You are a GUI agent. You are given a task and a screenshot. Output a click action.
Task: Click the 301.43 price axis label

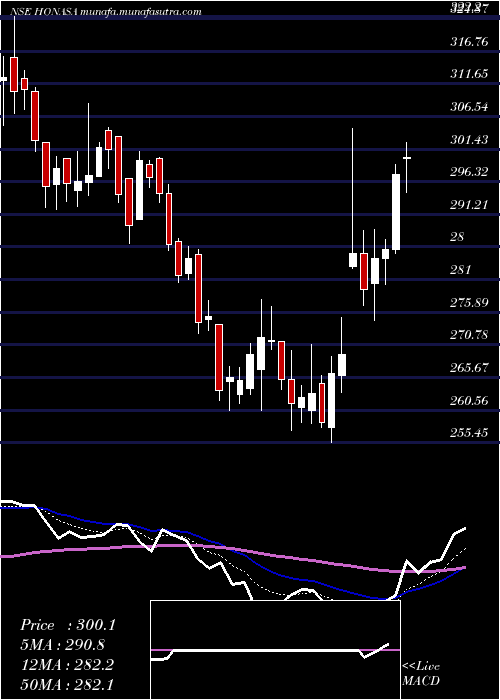pyautogui.click(x=469, y=140)
